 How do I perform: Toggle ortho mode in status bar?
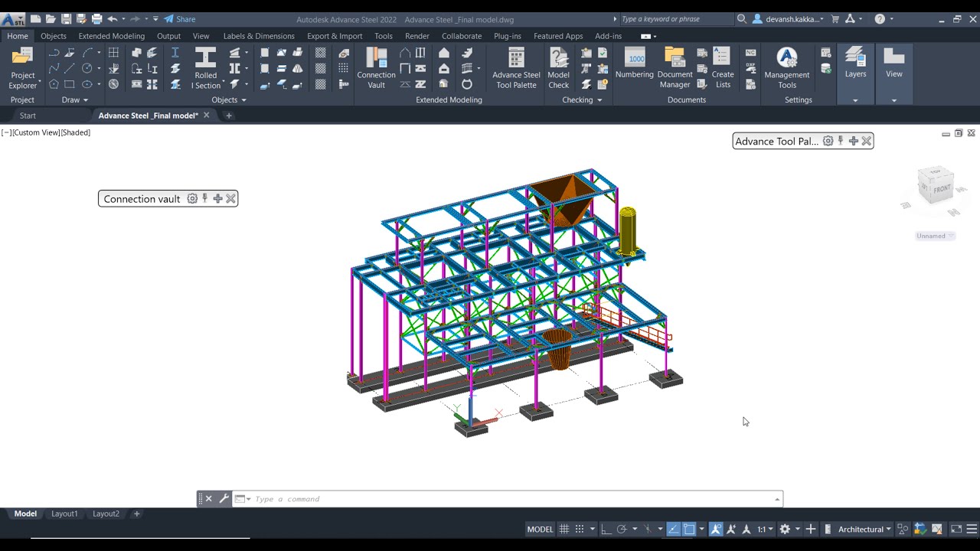[x=606, y=529]
